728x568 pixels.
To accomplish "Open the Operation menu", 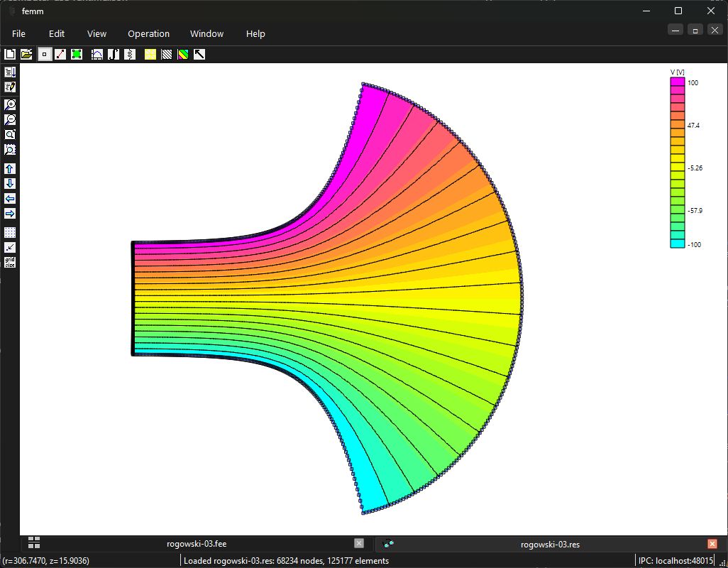I will (x=148, y=34).
